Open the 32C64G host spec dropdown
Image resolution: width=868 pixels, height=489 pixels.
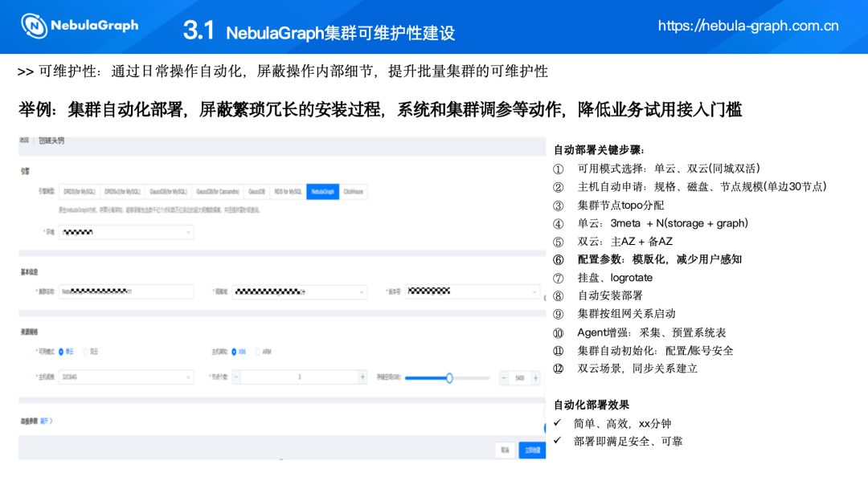pyautogui.click(x=126, y=377)
